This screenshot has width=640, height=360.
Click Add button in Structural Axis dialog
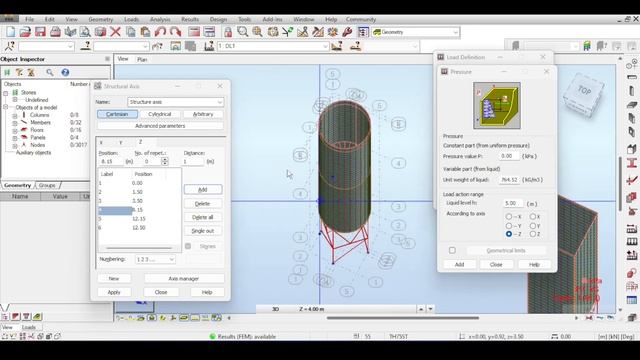pyautogui.click(x=203, y=189)
